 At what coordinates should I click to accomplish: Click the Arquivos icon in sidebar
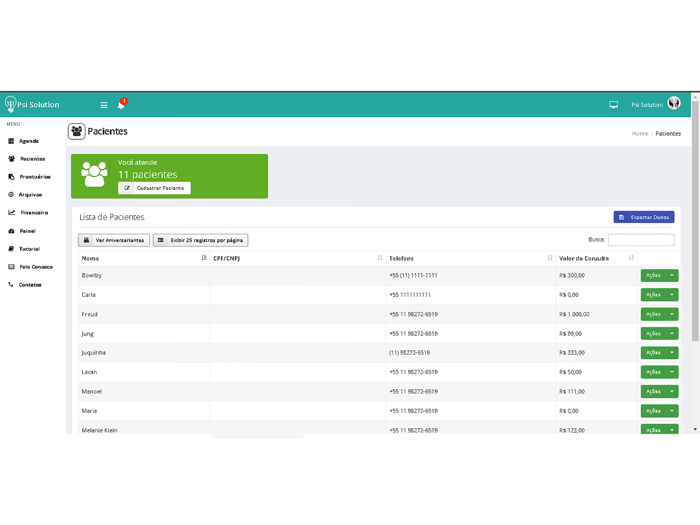[x=11, y=195]
